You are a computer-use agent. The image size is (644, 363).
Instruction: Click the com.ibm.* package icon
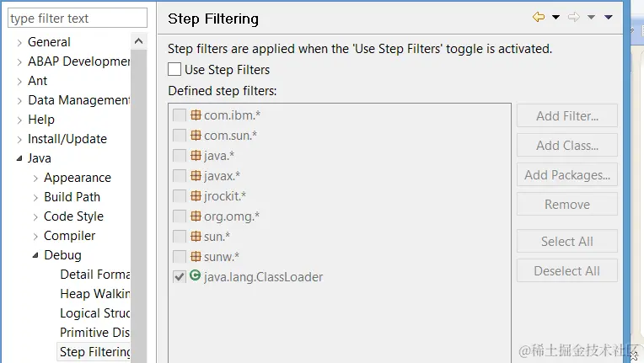click(x=196, y=115)
